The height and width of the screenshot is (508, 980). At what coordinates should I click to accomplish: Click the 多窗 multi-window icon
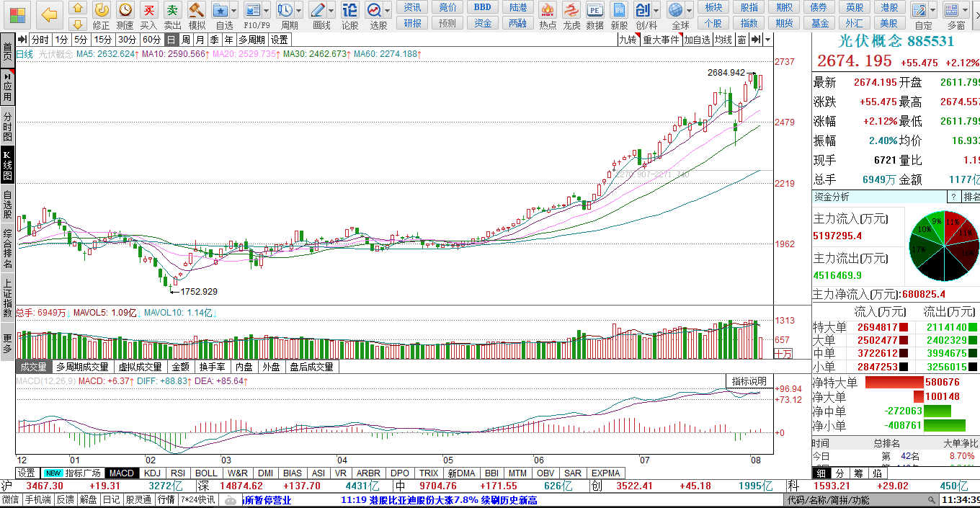[951, 10]
